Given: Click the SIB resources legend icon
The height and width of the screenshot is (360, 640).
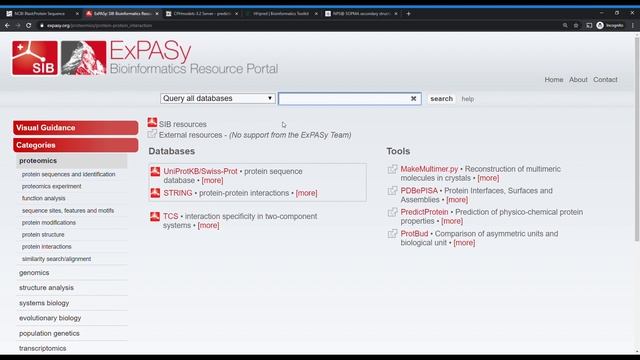Looking at the screenshot, I should [x=152, y=122].
